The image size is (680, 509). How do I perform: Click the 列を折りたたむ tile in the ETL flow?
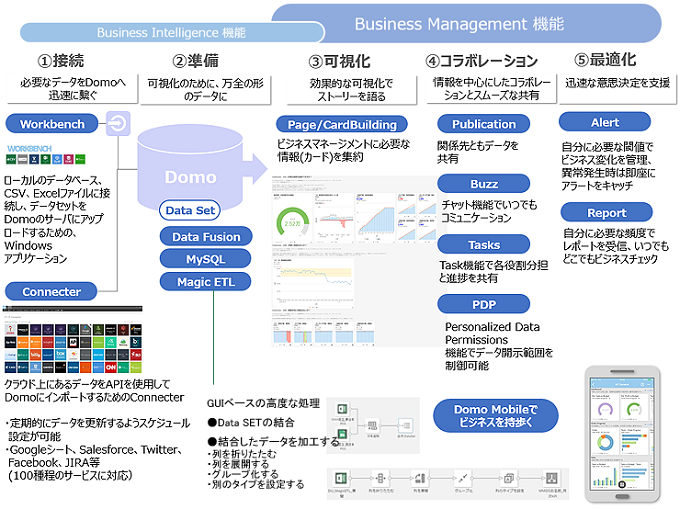point(380,479)
